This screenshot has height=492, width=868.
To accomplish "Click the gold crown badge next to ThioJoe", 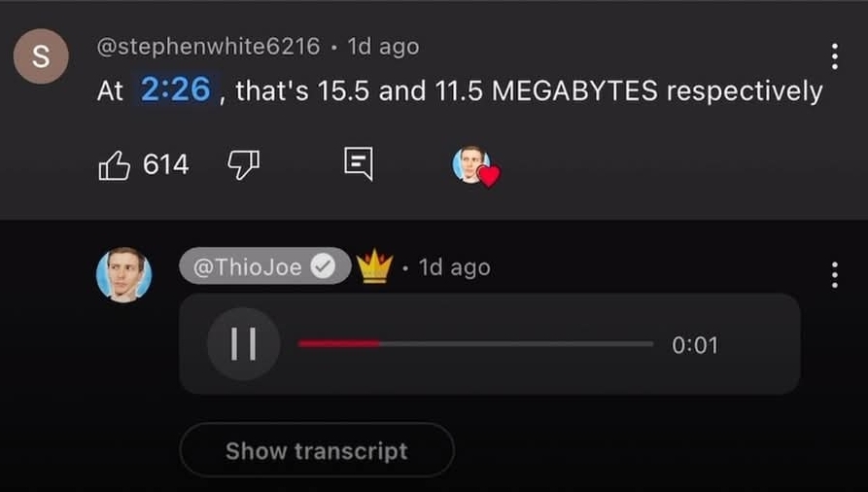I will (375, 266).
